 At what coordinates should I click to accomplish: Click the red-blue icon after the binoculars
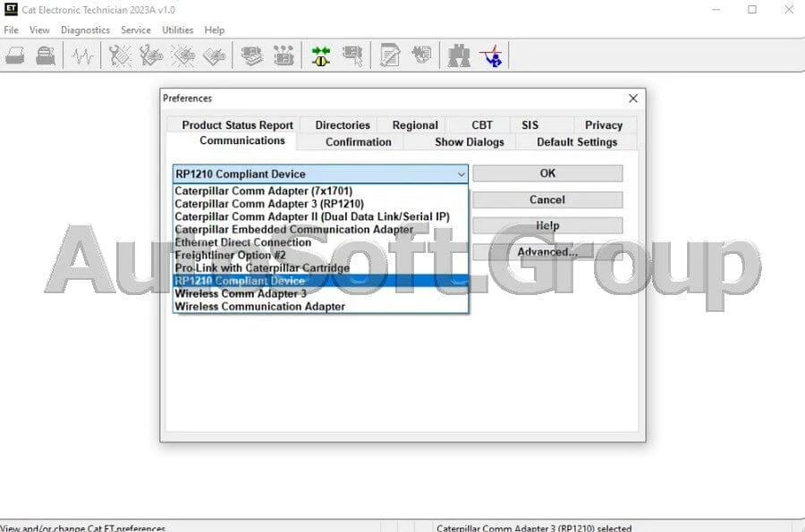tap(490, 56)
